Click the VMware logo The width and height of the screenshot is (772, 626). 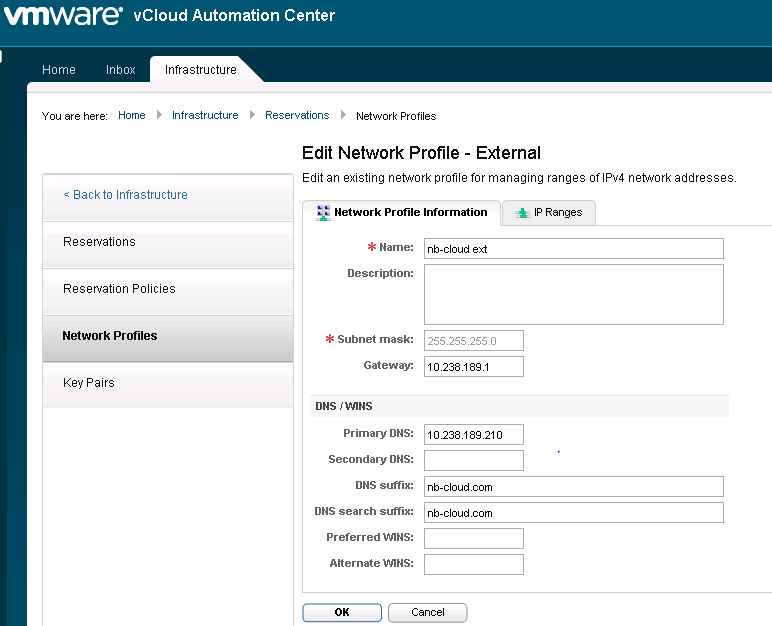(x=63, y=15)
